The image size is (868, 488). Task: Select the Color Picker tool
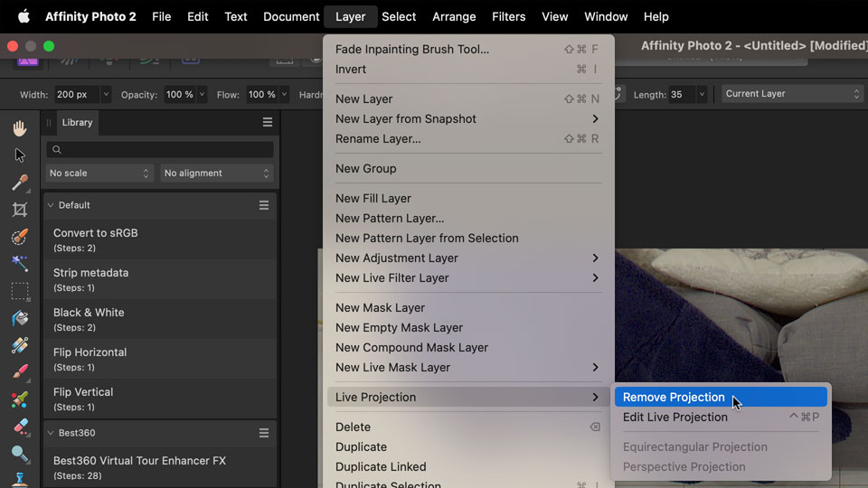(20, 183)
